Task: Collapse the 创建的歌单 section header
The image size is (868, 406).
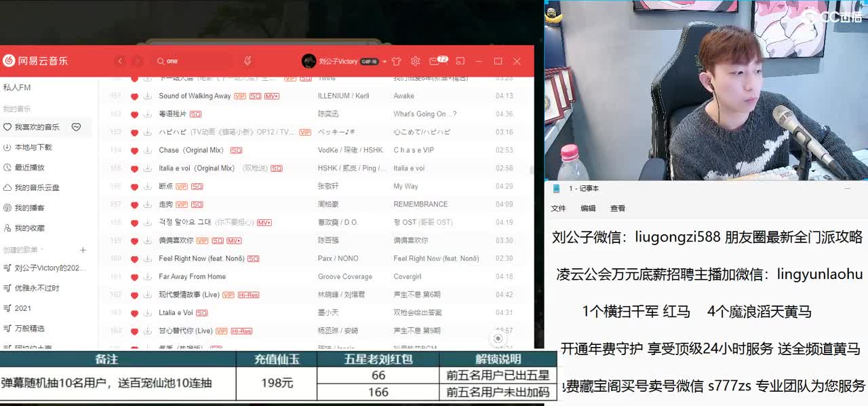Action: tap(22, 250)
